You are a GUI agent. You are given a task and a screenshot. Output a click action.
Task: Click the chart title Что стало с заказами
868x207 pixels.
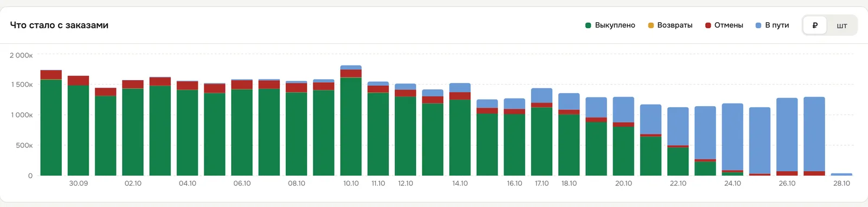[59, 25]
